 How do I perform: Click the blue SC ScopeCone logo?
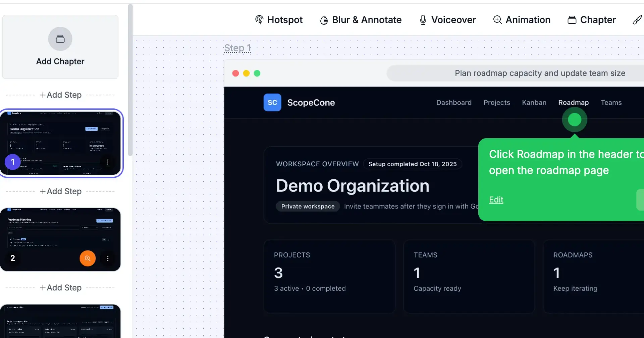pos(272,102)
